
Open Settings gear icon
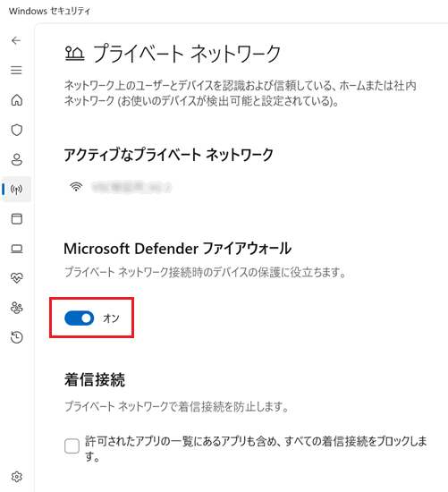coord(17,477)
